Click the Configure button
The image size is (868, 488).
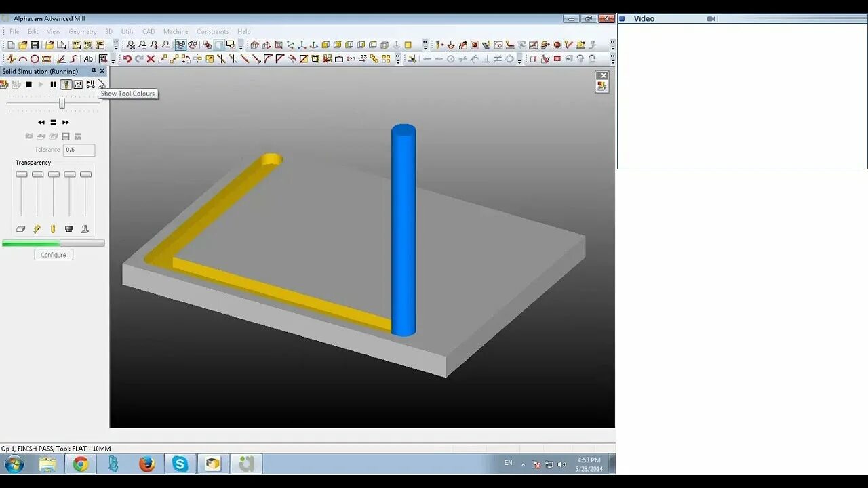tap(53, 255)
